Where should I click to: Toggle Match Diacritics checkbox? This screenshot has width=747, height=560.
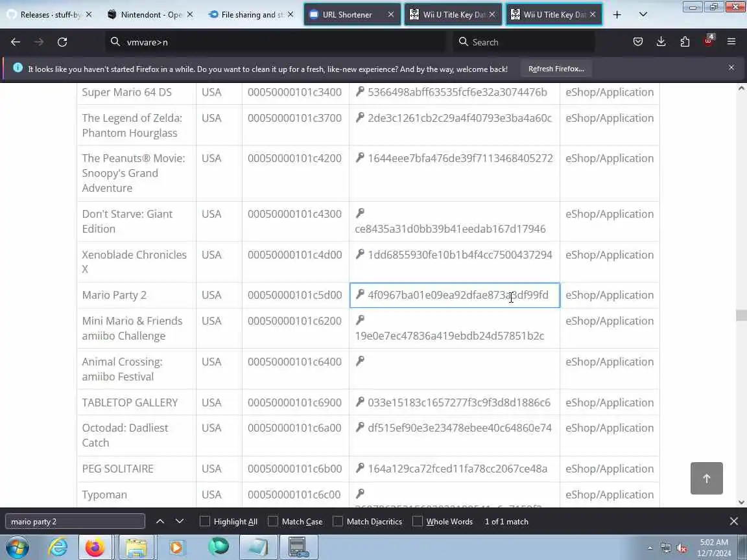click(x=338, y=521)
